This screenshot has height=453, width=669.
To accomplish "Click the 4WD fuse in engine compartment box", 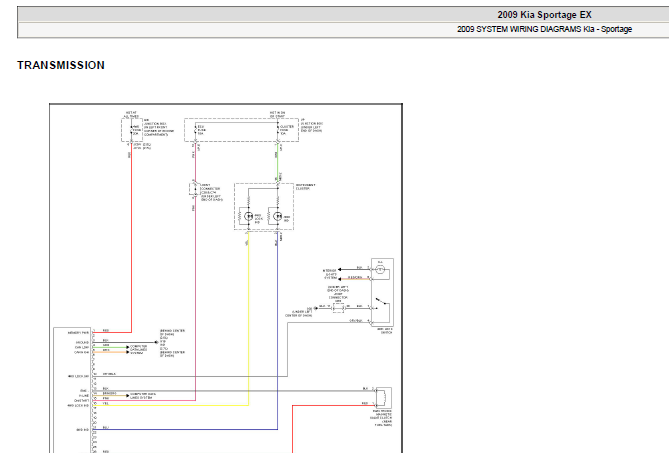I will pyautogui.click(x=131, y=130).
